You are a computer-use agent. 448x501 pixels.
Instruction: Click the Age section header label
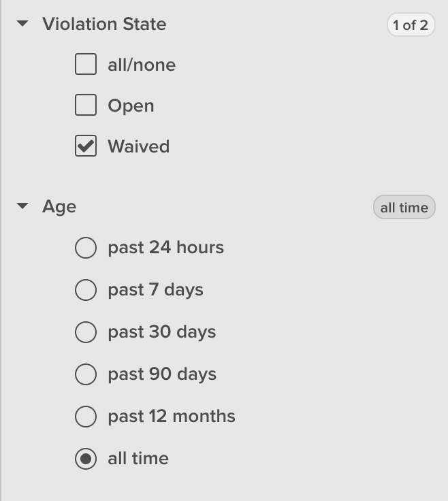[x=59, y=206]
